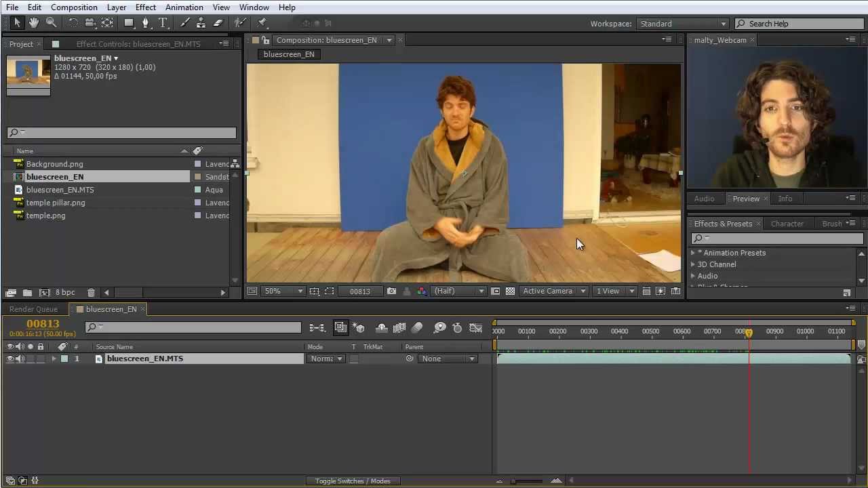The height and width of the screenshot is (488, 868).
Task: Hide the bluescreen_EN.MTS layer visibility
Action: (x=9, y=359)
